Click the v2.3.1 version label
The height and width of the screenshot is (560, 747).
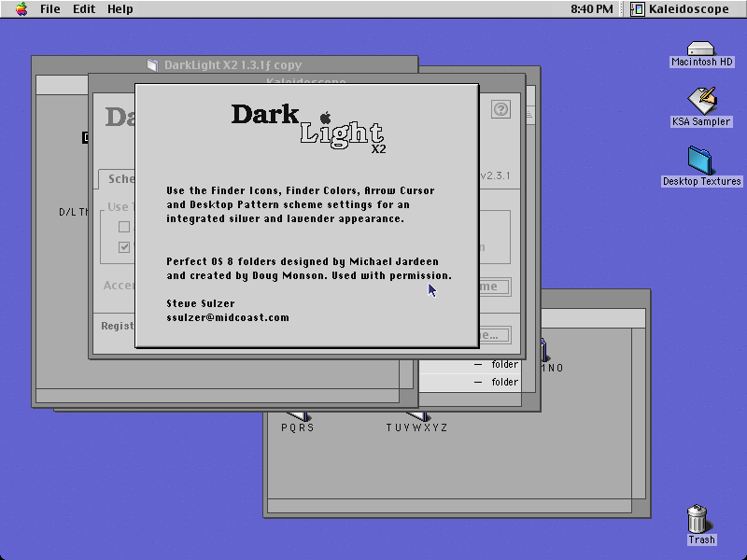496,175
